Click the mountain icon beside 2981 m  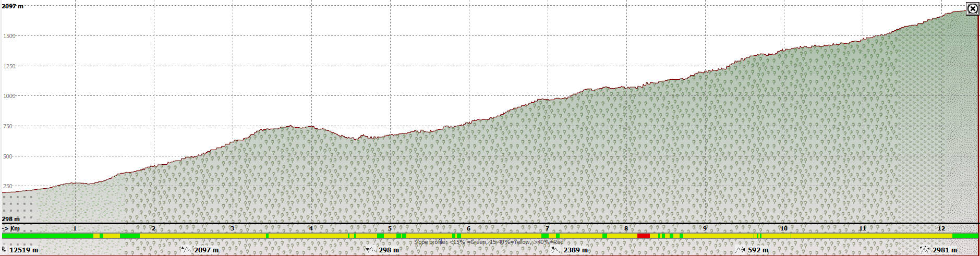[x=925, y=250]
